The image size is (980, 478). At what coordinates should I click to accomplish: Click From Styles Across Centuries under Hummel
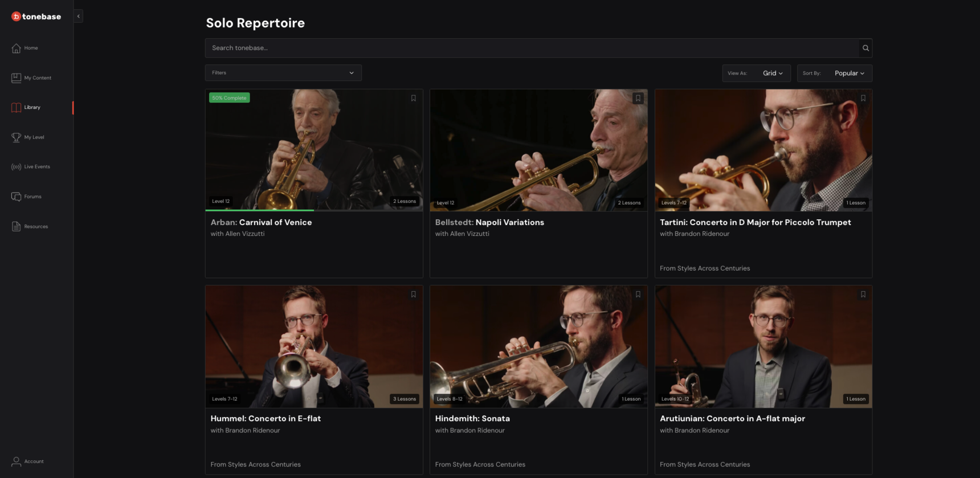255,464
